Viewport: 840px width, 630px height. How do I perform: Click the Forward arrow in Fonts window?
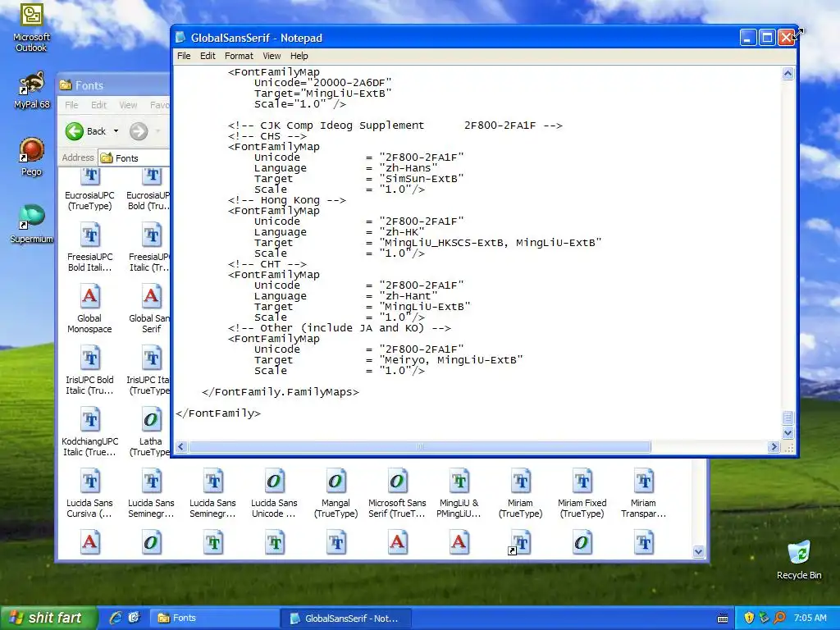click(x=139, y=131)
